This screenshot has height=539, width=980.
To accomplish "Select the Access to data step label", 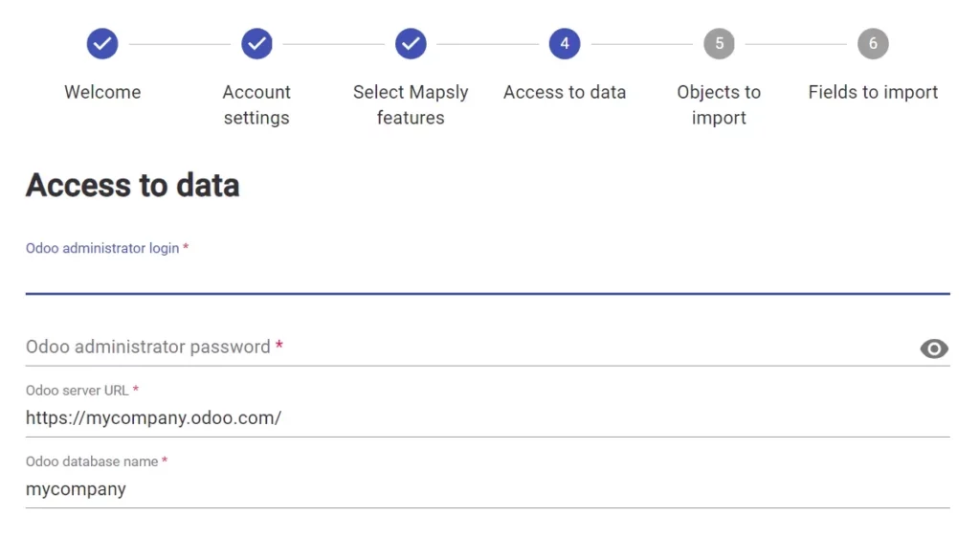I will (565, 92).
